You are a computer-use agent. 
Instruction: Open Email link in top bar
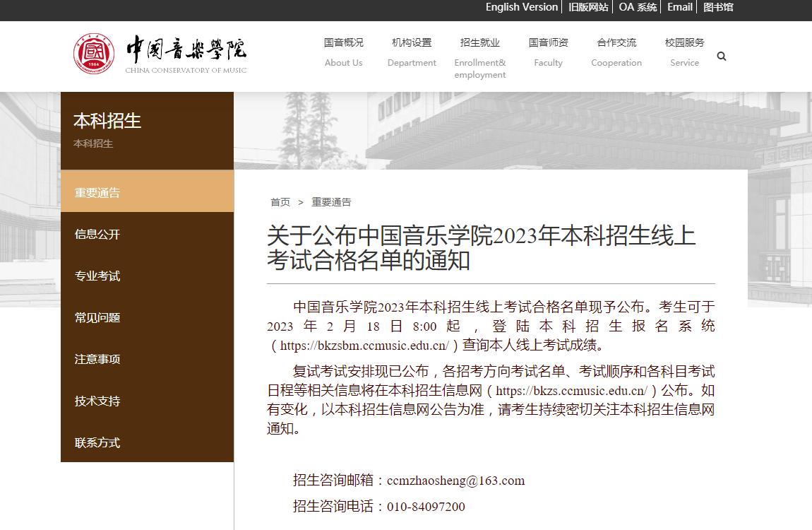(x=679, y=7)
